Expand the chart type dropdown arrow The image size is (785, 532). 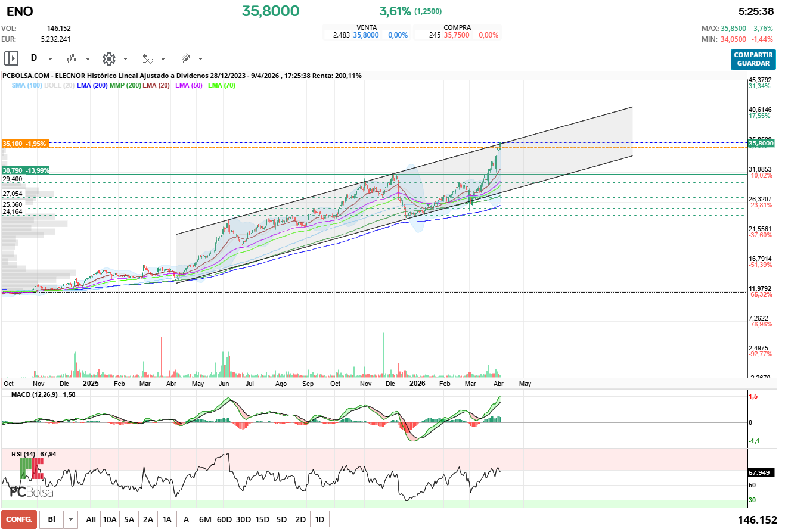88,59
